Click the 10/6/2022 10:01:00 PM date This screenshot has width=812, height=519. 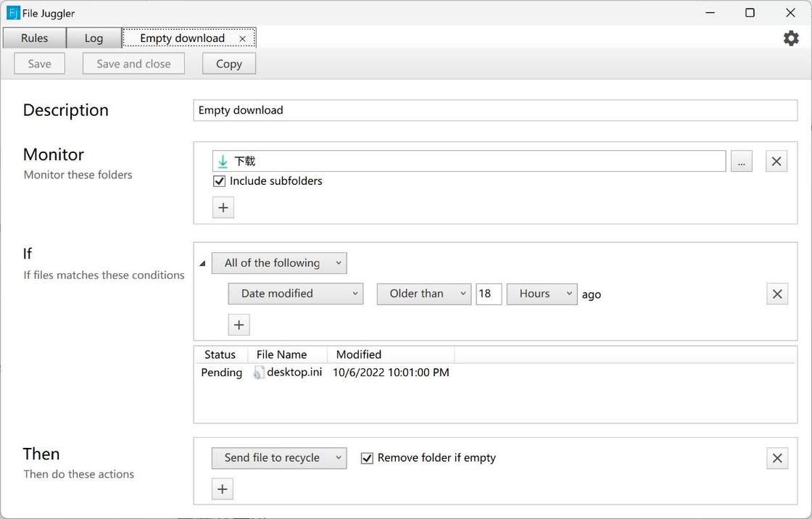click(391, 373)
